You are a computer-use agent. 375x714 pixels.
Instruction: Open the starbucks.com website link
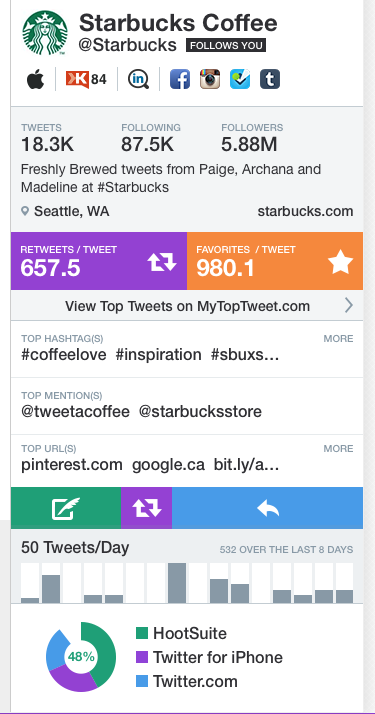click(305, 211)
